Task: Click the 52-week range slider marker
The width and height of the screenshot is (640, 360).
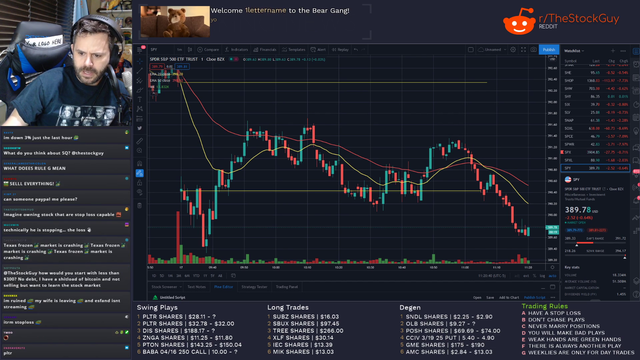Action: [625, 258]
